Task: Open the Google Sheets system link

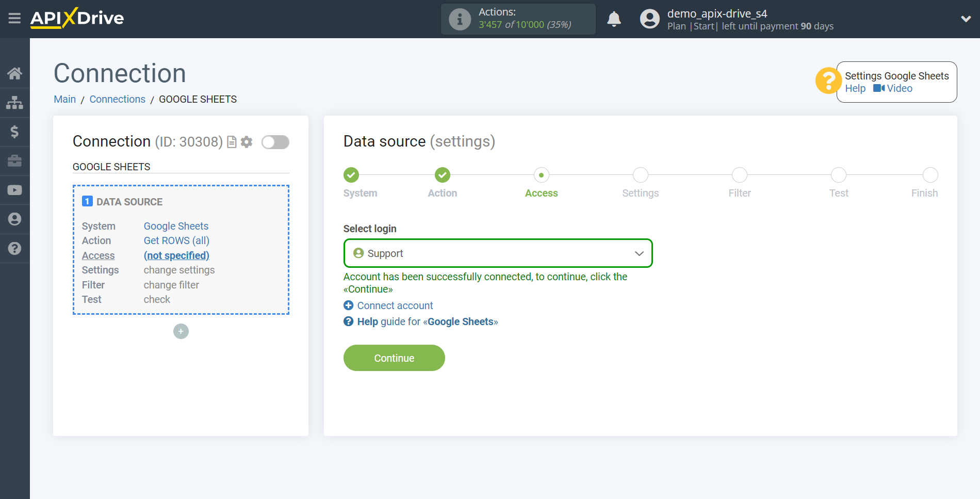Action: pyautogui.click(x=176, y=226)
